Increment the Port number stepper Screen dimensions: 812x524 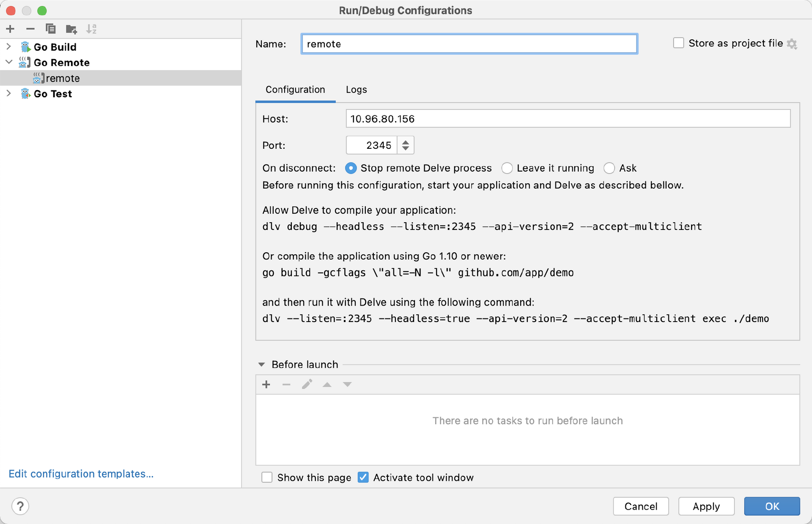(406, 142)
